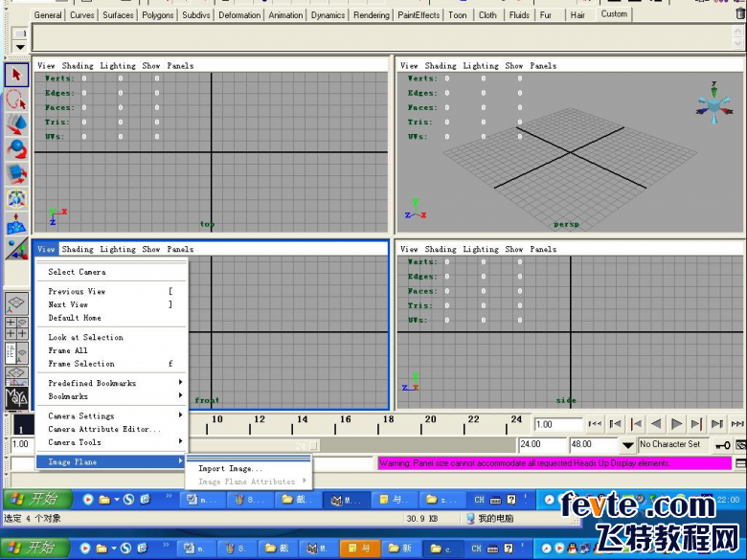Switch to single perspective view layout
Image resolution: width=747 pixels, height=560 pixels.
coord(16,303)
